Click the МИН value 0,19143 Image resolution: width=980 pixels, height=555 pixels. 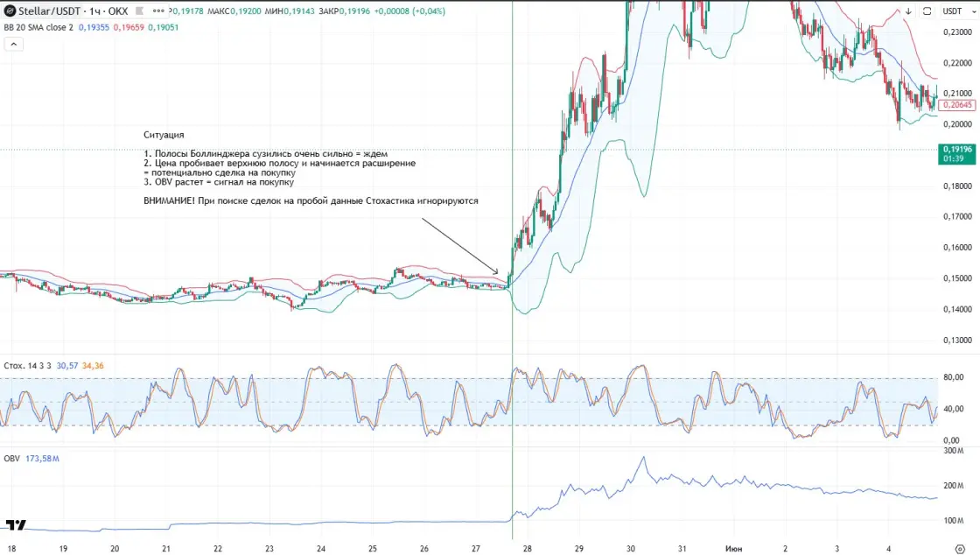(x=299, y=11)
